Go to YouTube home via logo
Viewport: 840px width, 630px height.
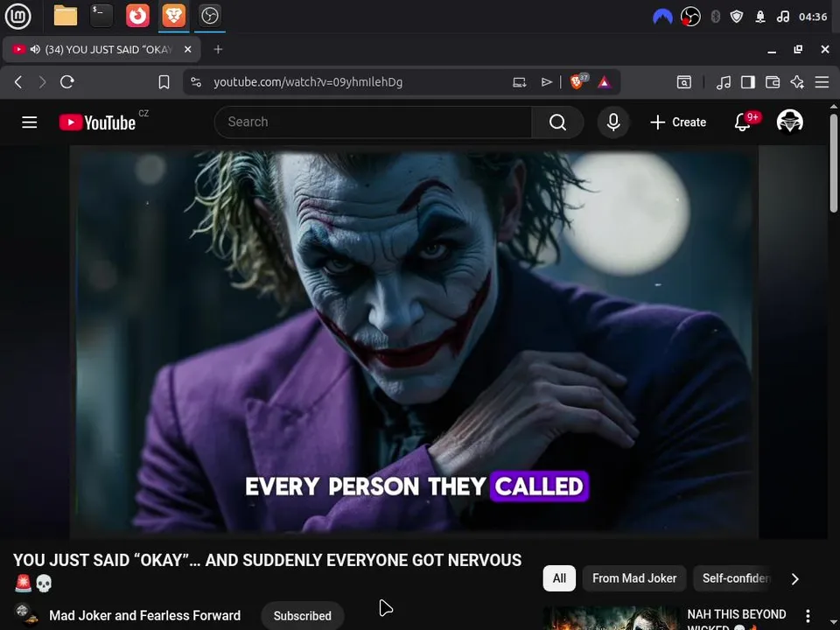[x=97, y=122]
